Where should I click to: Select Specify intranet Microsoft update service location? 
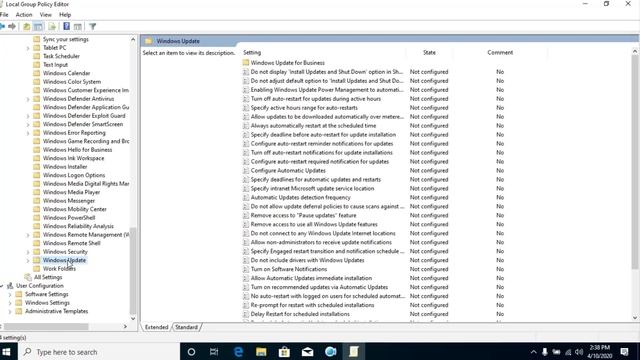pos(312,189)
